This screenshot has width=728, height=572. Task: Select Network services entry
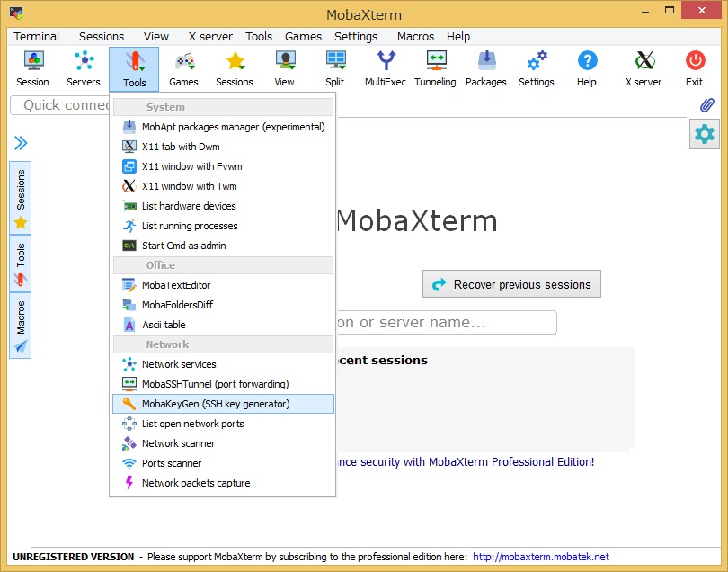tap(223, 364)
